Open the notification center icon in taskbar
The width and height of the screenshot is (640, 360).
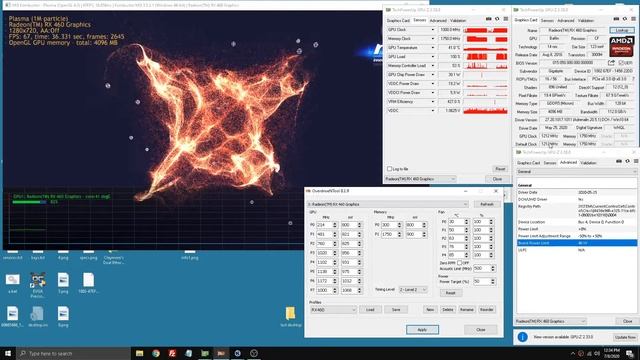pyautogui.click(x=631, y=353)
